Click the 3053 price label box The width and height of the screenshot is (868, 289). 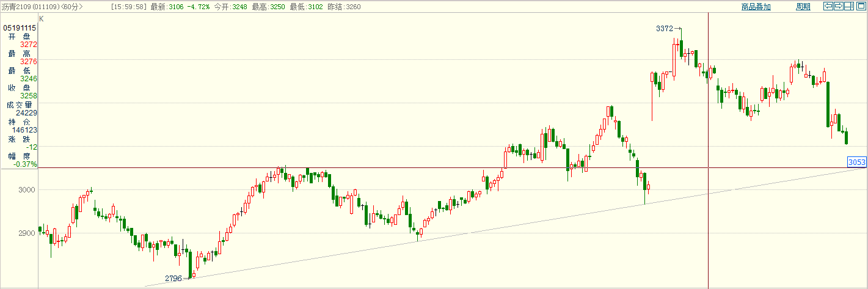coord(857,162)
